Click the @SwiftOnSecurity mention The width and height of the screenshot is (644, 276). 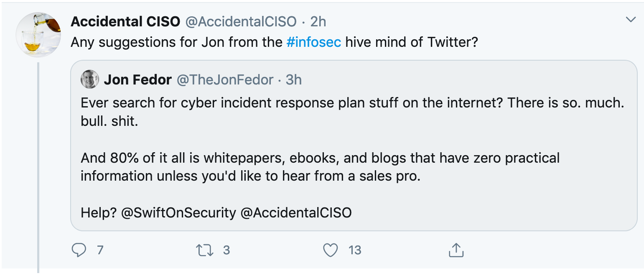click(178, 213)
